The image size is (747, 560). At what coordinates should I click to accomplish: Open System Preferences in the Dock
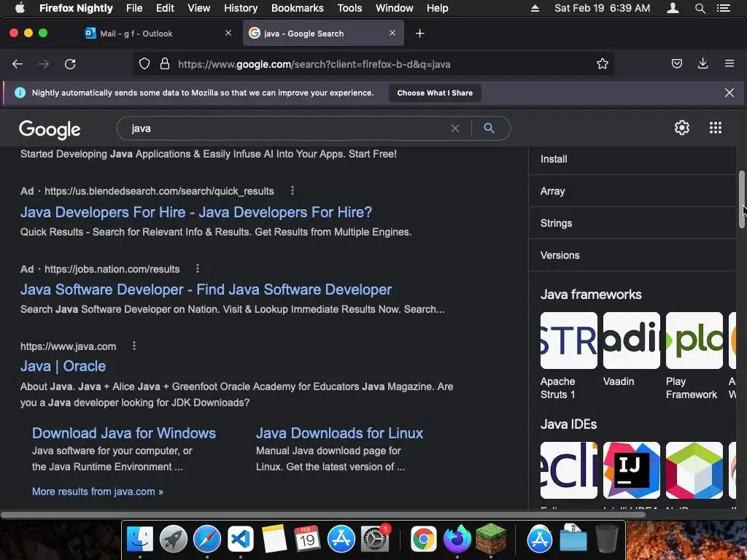pyautogui.click(x=375, y=539)
